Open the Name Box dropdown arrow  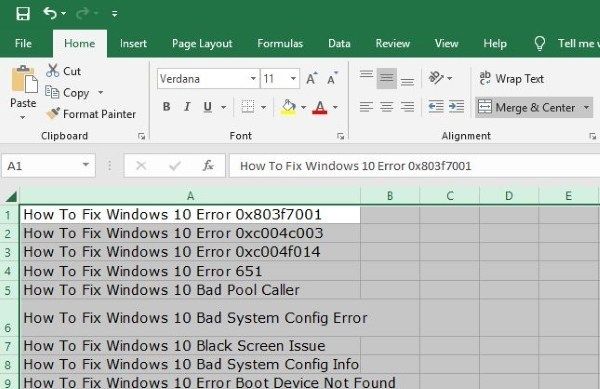click(x=86, y=165)
